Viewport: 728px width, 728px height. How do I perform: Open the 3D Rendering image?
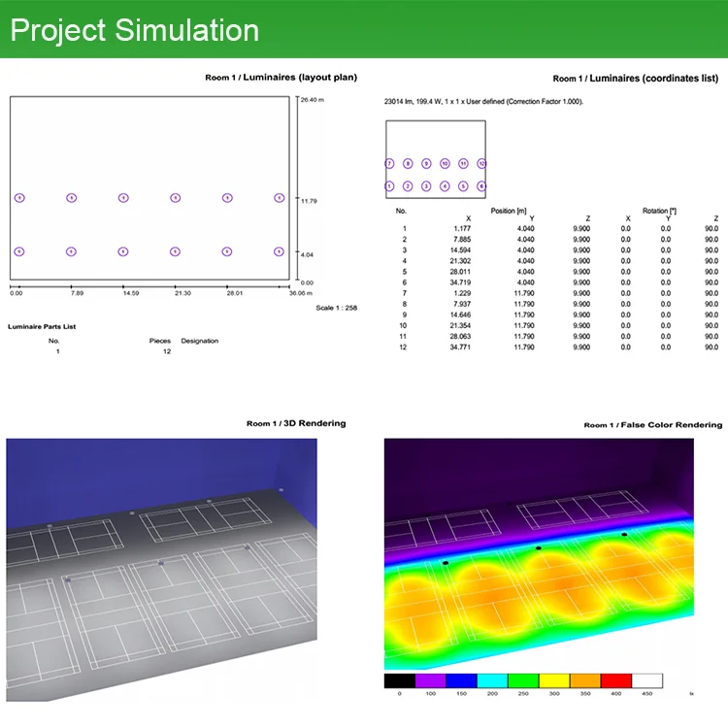point(161,570)
